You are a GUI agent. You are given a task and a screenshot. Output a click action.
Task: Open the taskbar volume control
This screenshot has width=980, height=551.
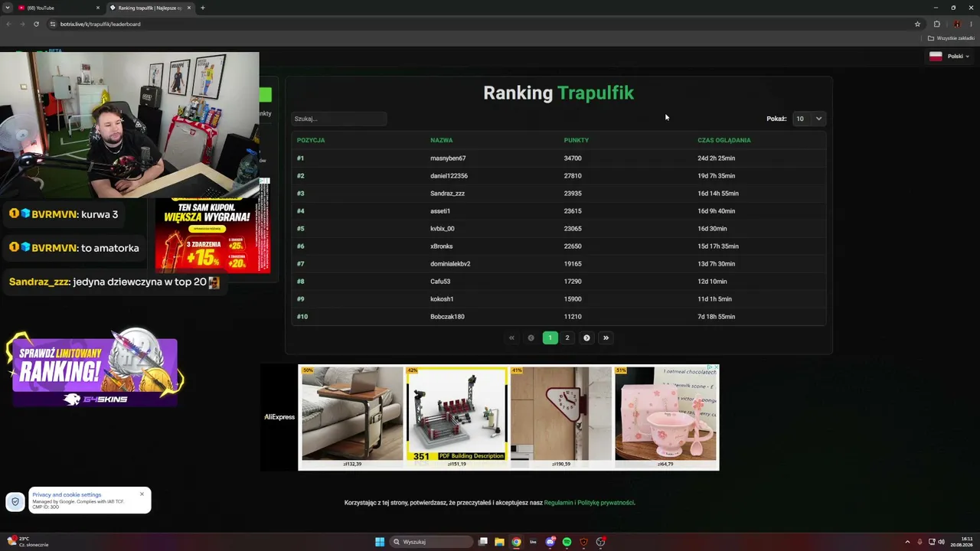tap(941, 542)
